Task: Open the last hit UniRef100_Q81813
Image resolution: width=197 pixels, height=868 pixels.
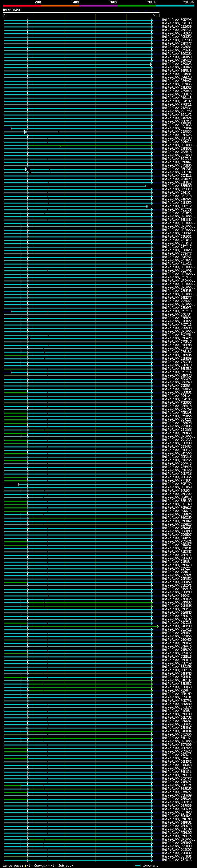Action: (x=176, y=860)
